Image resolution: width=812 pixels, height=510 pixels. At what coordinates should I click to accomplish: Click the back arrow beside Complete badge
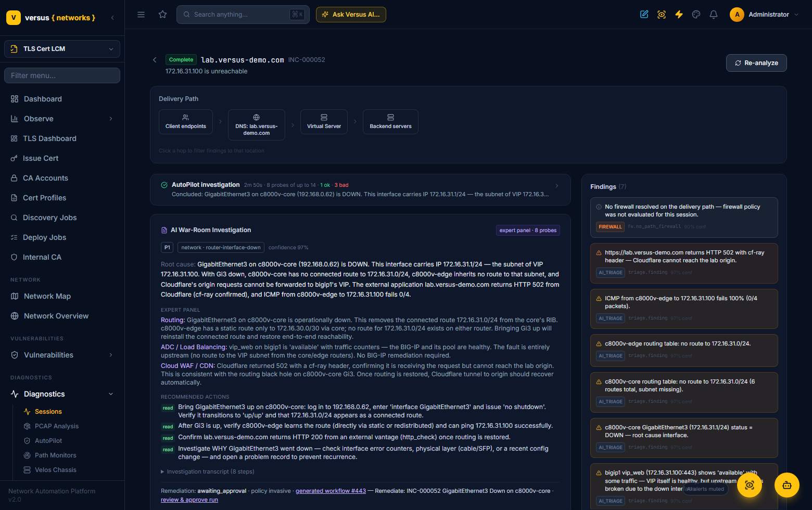[x=155, y=60]
